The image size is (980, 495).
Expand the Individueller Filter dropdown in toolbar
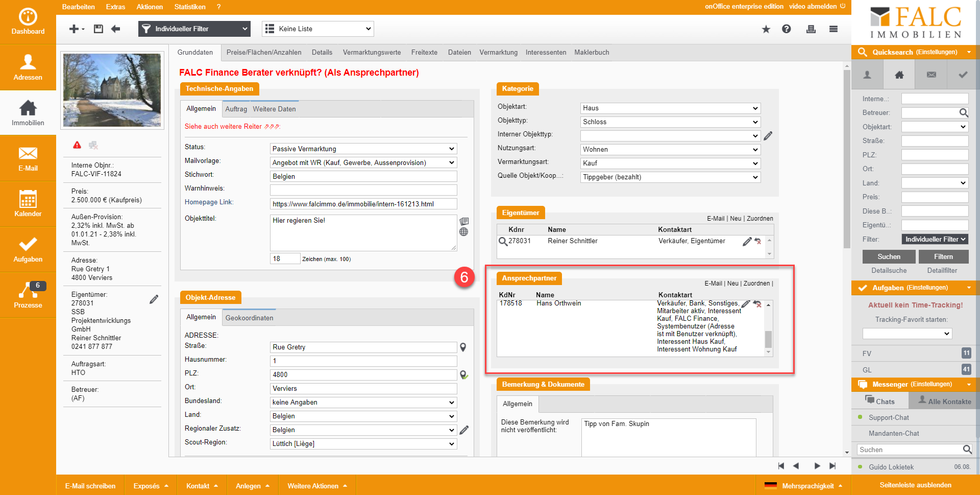pos(194,29)
